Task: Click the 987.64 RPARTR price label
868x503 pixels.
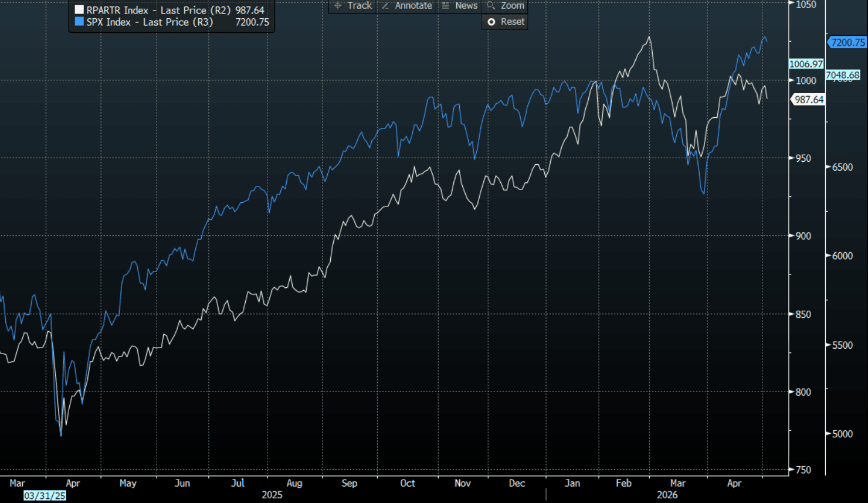Action: pos(809,100)
